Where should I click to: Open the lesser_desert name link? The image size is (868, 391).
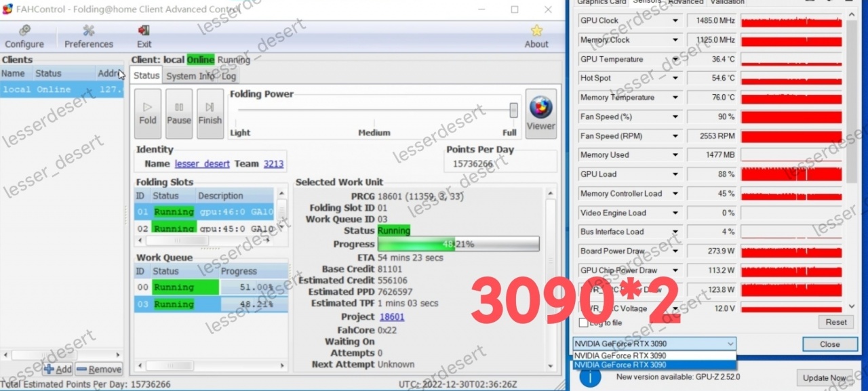[x=202, y=163]
